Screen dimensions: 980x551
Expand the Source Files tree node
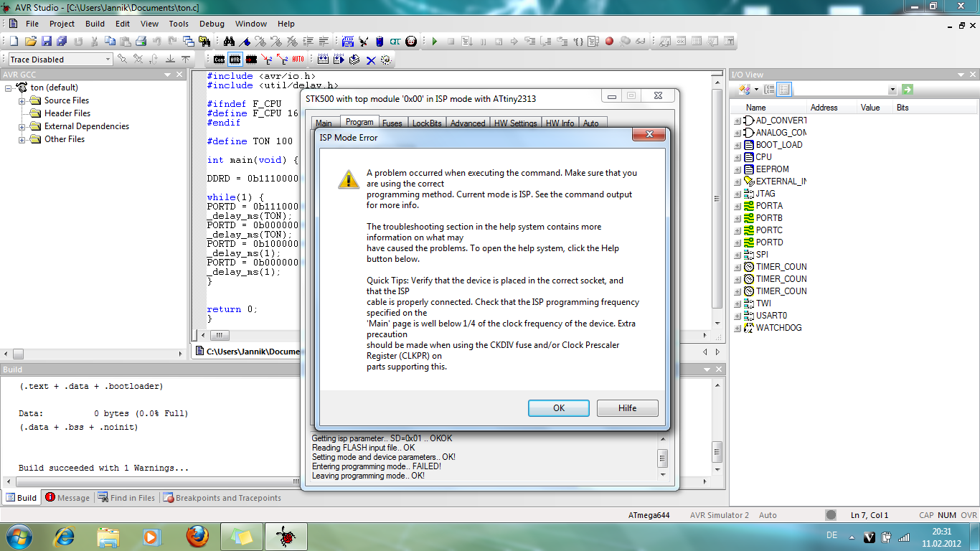click(x=22, y=100)
